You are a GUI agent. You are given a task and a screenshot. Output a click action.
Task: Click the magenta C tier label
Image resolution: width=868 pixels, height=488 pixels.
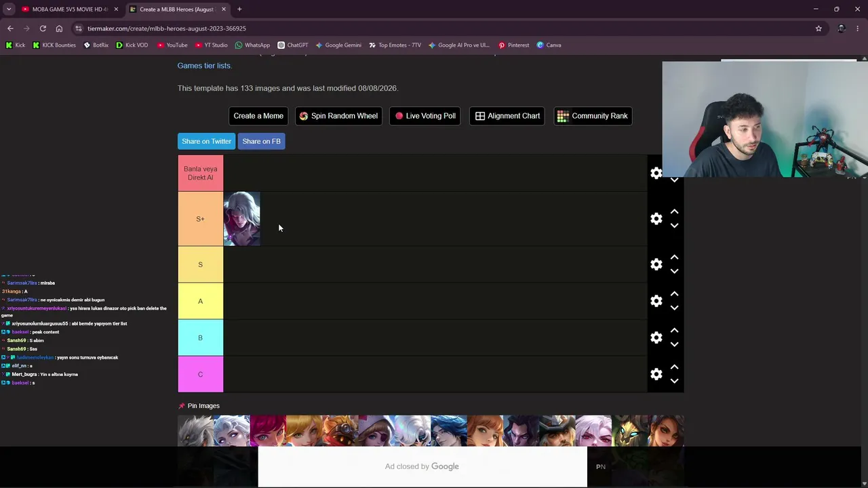[200, 374]
